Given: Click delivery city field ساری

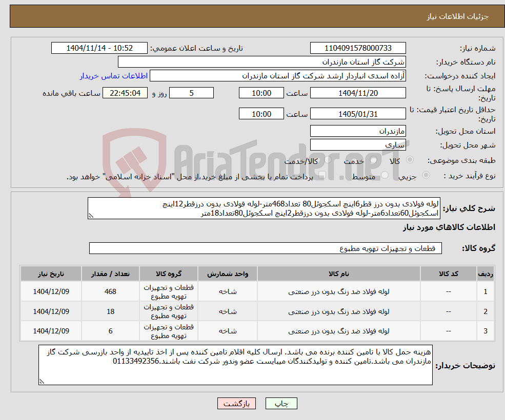Looking at the screenshot, I should click(x=358, y=145).
